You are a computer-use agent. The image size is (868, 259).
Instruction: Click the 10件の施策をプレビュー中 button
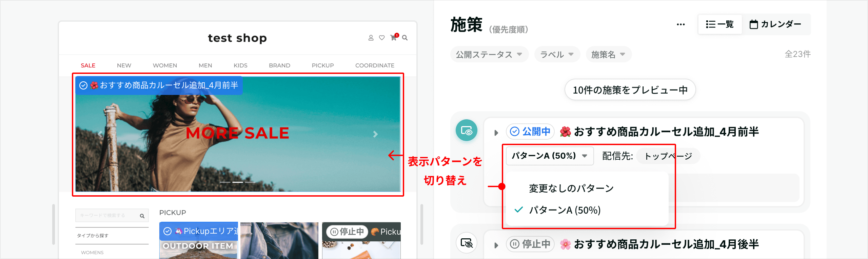630,90
